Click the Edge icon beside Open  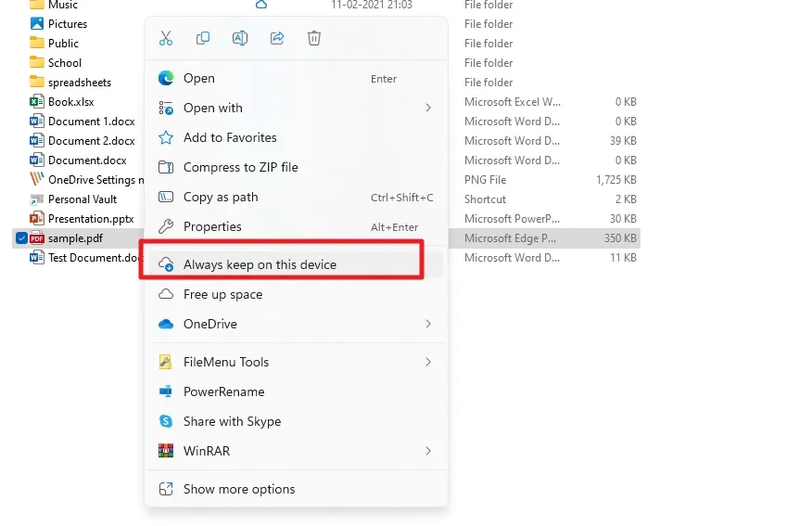166,78
